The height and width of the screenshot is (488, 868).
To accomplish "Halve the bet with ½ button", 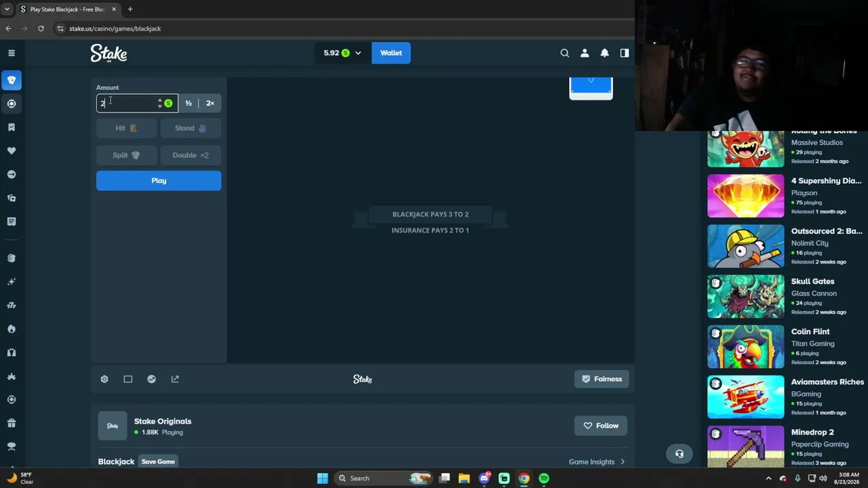I will (189, 103).
